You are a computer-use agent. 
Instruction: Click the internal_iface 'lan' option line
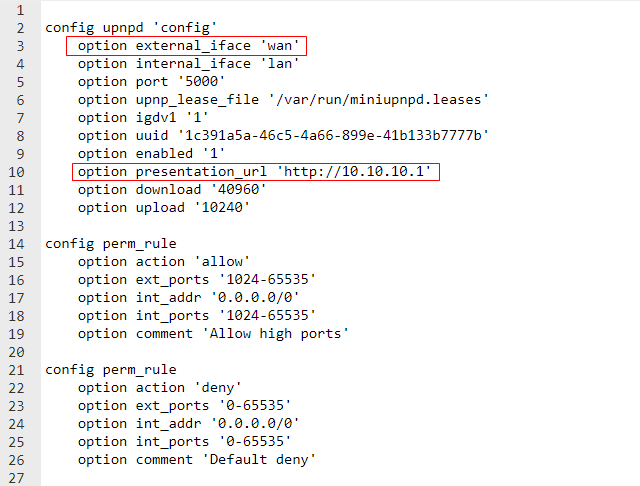pyautogui.click(x=188, y=64)
